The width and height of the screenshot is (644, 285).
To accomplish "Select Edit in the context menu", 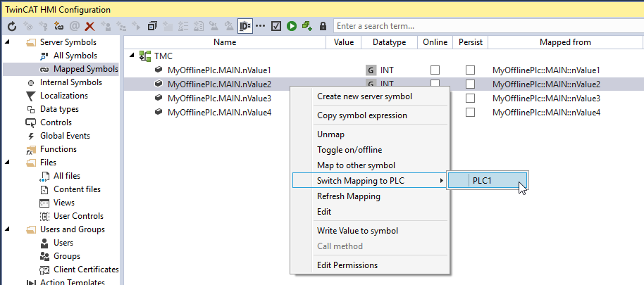I will point(324,212).
